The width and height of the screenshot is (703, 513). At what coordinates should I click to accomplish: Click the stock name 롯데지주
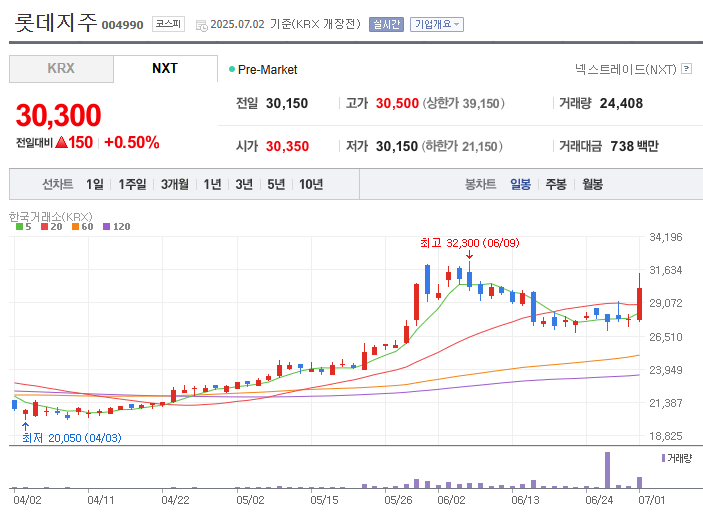point(56,22)
